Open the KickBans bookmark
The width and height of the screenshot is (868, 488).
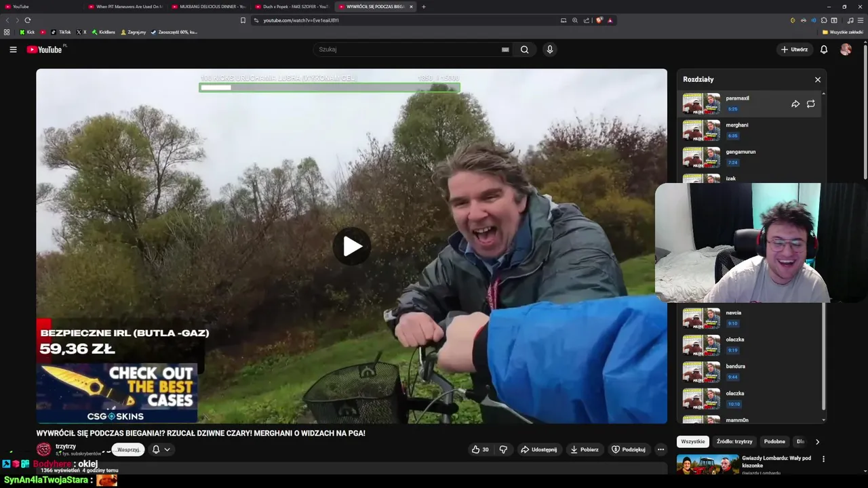pyautogui.click(x=104, y=32)
